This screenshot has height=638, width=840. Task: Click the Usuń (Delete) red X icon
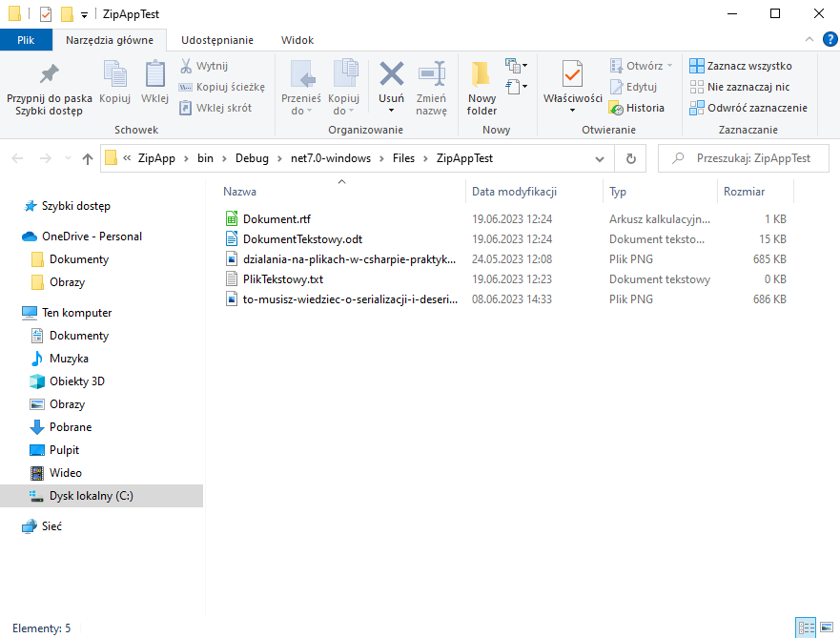(x=391, y=74)
